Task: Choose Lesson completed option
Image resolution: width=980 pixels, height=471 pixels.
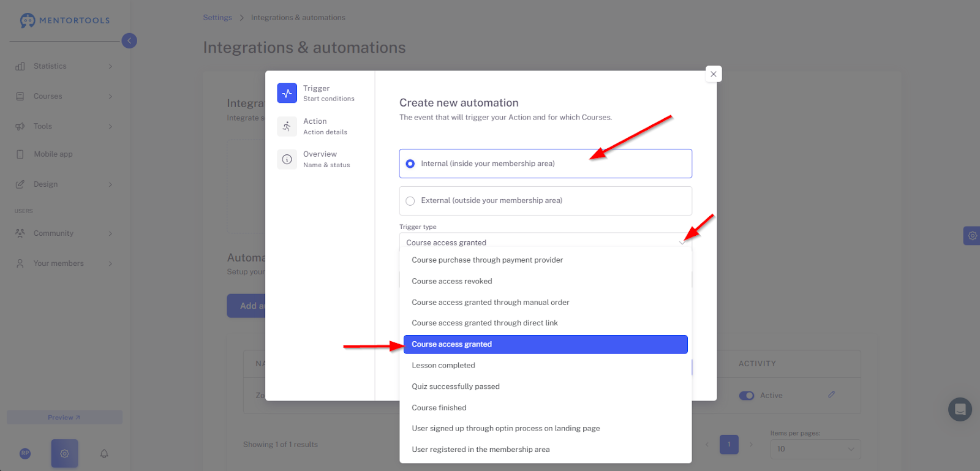Action: [545, 366]
